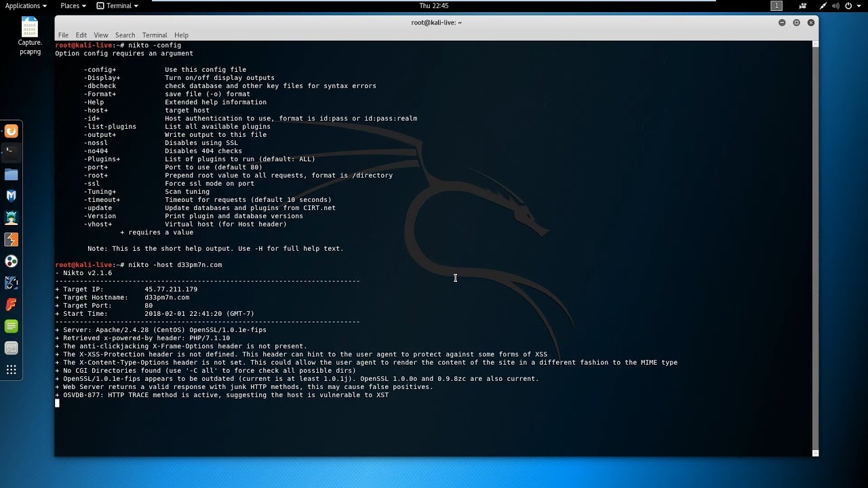Open the Places menu

pos(73,5)
